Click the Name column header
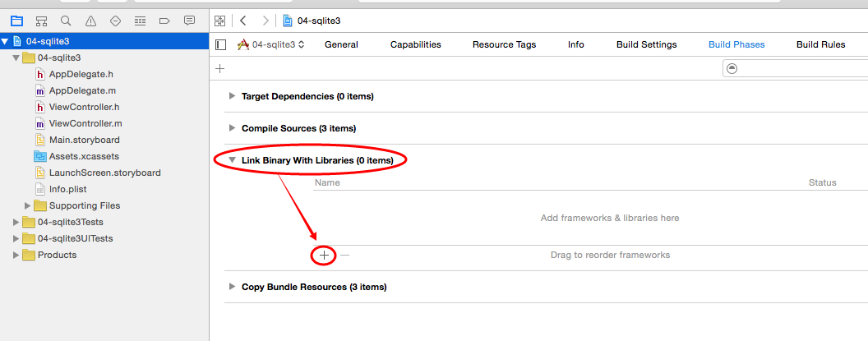Image resolution: width=868 pixels, height=341 pixels. point(327,182)
